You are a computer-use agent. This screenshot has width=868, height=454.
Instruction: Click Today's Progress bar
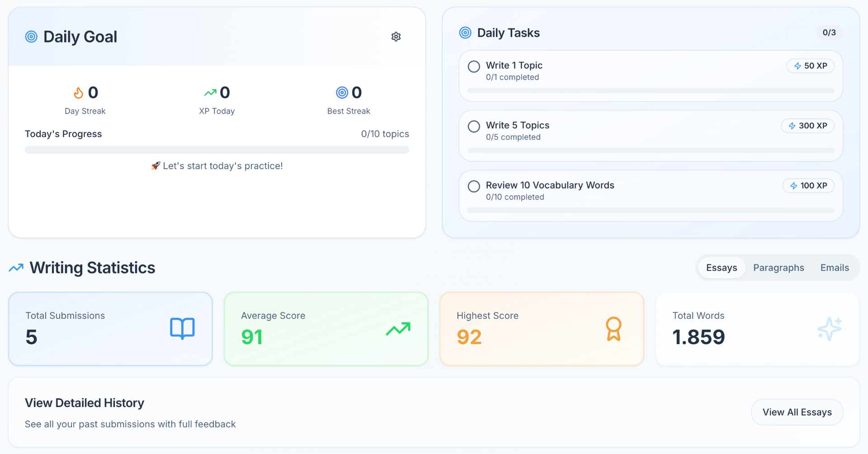point(217,150)
